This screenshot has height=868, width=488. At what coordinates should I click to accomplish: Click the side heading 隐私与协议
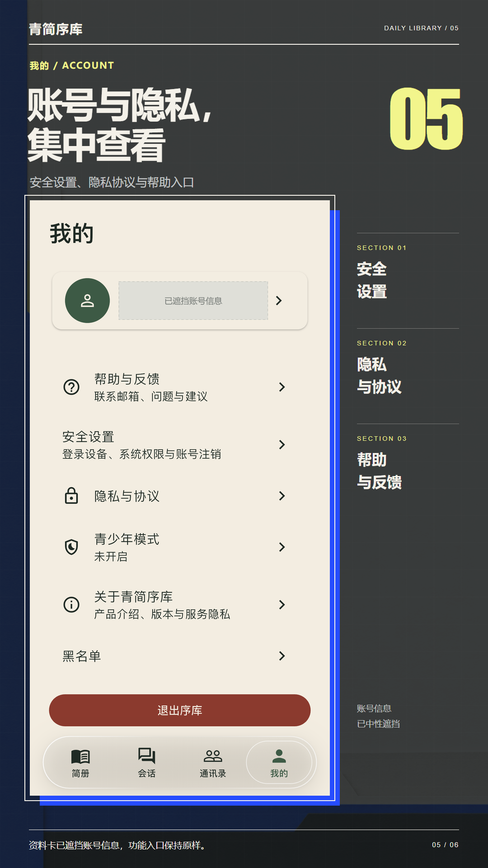pos(379,376)
